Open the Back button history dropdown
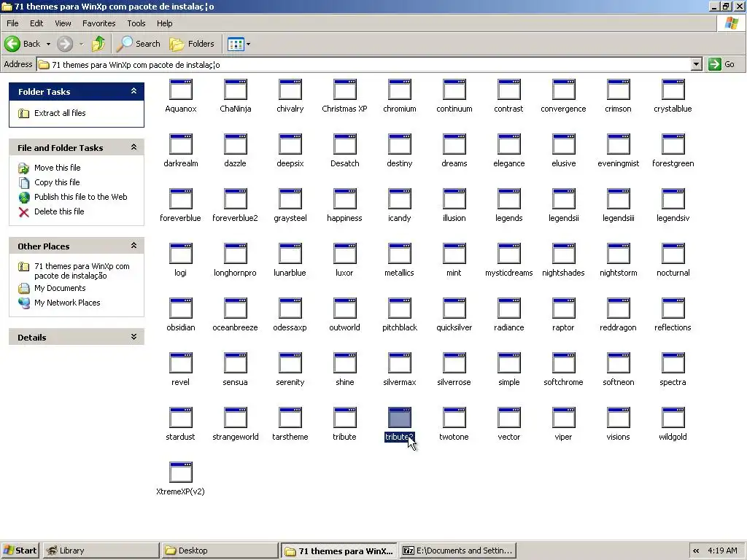 (x=48, y=44)
